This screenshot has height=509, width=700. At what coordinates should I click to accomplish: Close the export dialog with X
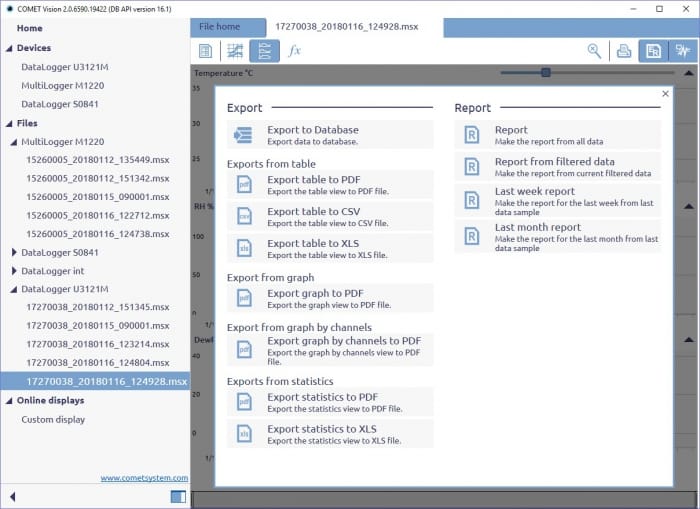[666, 94]
